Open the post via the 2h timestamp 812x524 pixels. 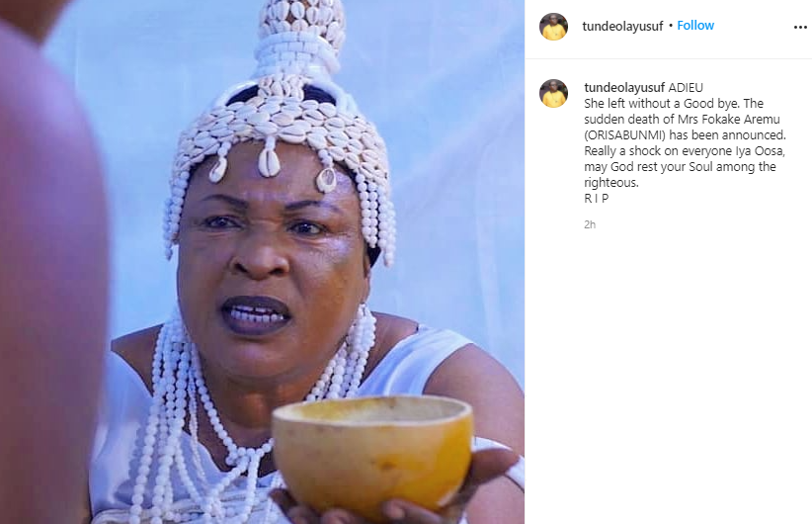pos(590,225)
